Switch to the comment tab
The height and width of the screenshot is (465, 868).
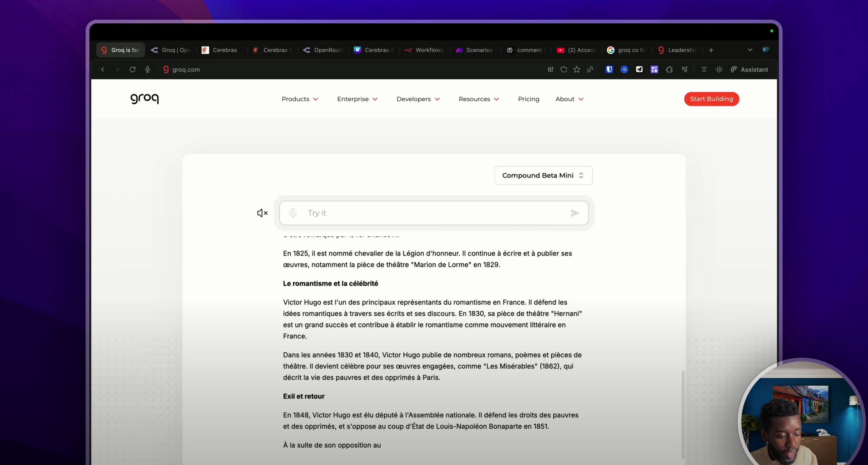[x=526, y=50]
